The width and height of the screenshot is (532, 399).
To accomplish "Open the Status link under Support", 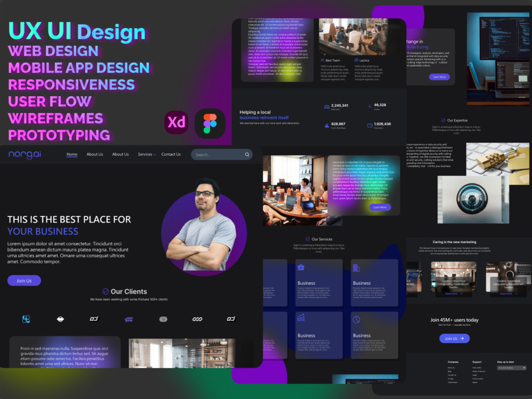I will (x=475, y=383).
